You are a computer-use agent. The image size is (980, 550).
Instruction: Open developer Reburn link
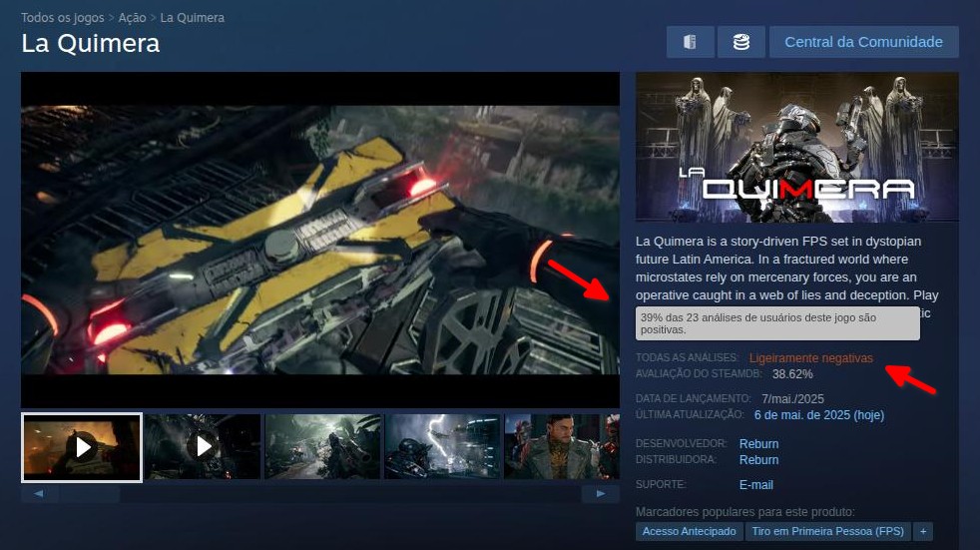758,444
